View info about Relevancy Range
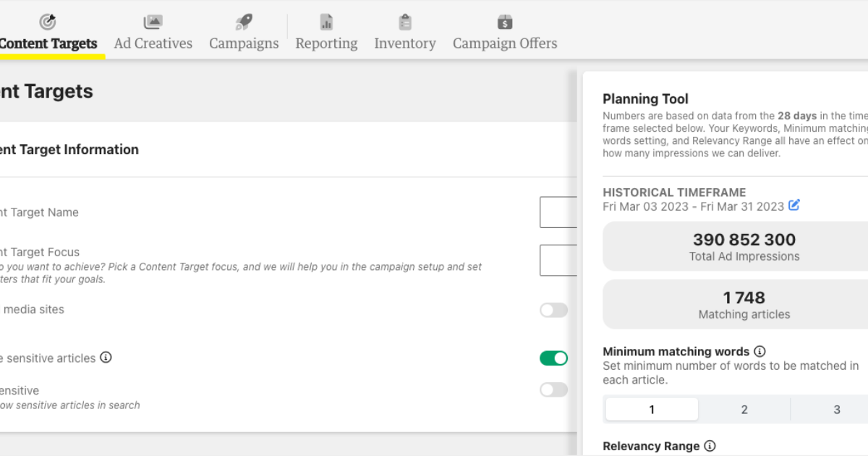 (x=710, y=446)
